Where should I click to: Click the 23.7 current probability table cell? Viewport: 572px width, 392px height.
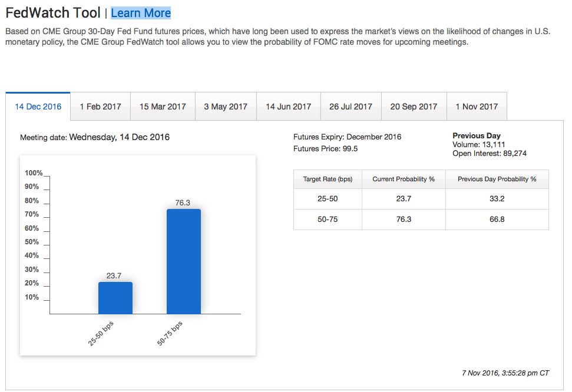[404, 199]
